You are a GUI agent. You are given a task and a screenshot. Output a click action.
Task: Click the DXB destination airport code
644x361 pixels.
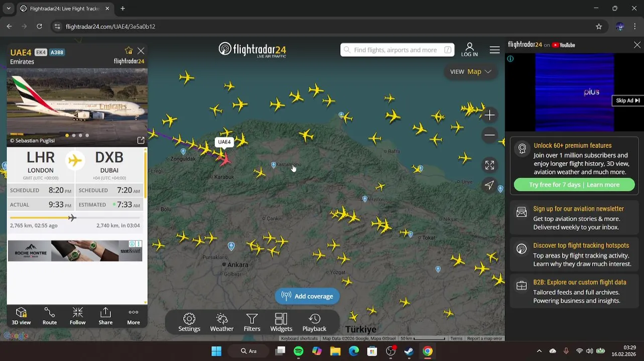[109, 157]
